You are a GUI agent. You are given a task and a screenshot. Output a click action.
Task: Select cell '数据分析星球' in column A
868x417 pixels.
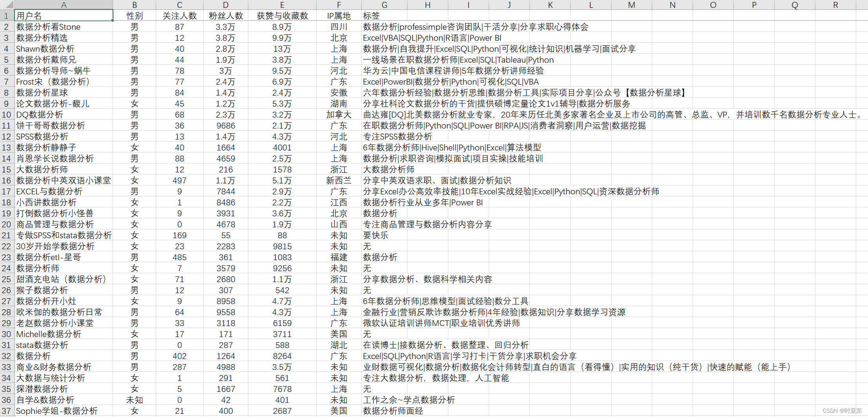click(x=64, y=93)
